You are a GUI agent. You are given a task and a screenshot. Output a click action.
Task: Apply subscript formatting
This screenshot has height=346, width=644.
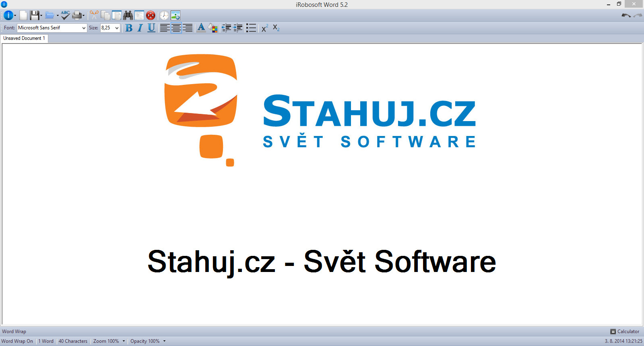click(x=276, y=28)
